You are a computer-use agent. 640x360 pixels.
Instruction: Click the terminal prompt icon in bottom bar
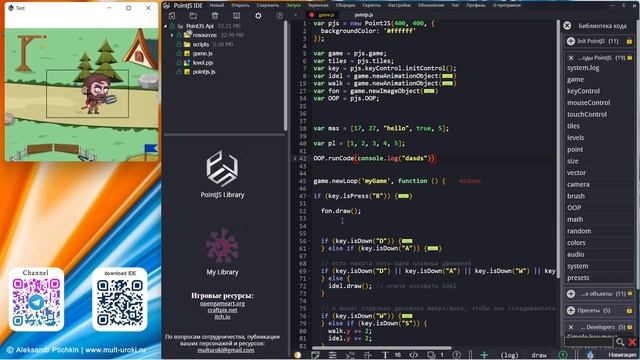(x=350, y=355)
